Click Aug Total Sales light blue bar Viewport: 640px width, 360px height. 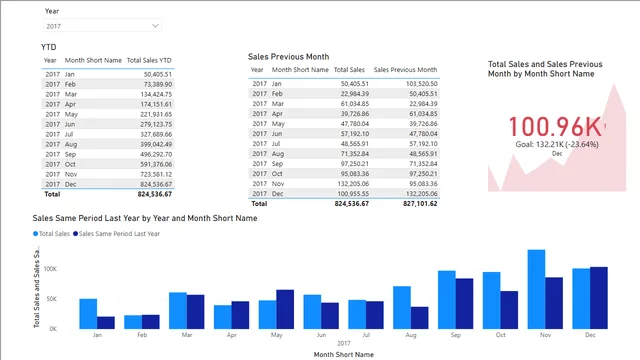pos(402,308)
